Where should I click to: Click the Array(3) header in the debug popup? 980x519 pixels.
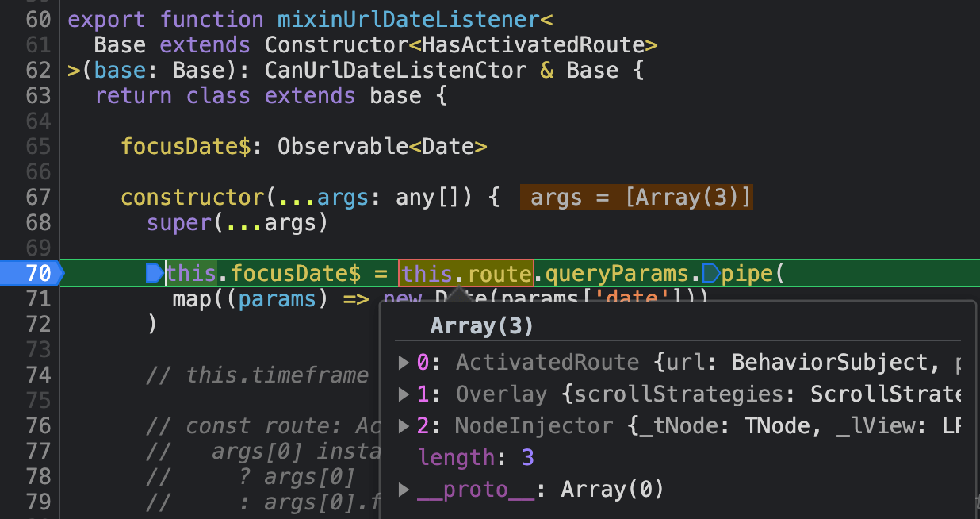click(481, 325)
